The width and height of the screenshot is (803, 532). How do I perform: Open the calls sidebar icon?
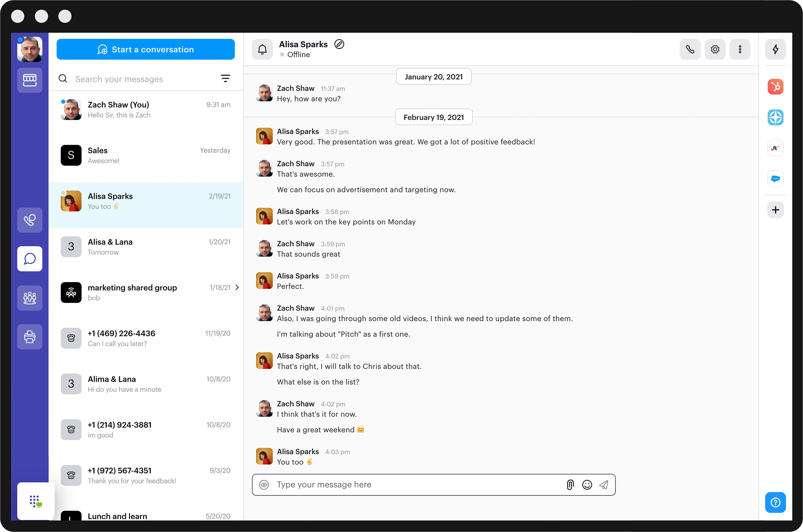coord(30,220)
